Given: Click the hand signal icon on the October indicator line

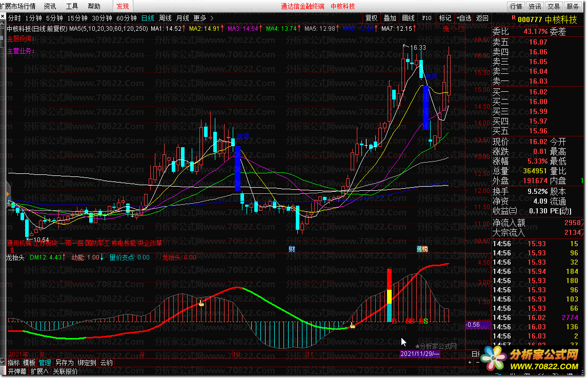Looking at the screenshot, I should pos(201,303).
